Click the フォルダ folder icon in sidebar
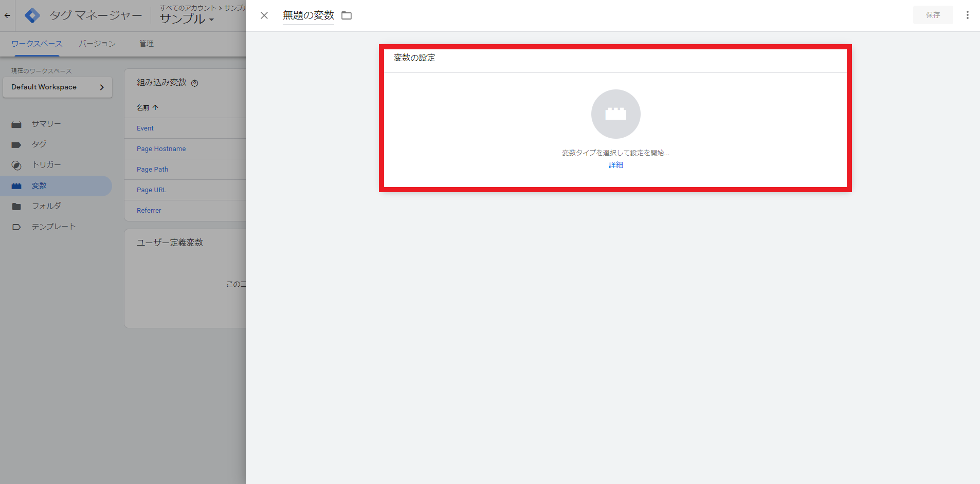The height and width of the screenshot is (484, 980). 16,207
